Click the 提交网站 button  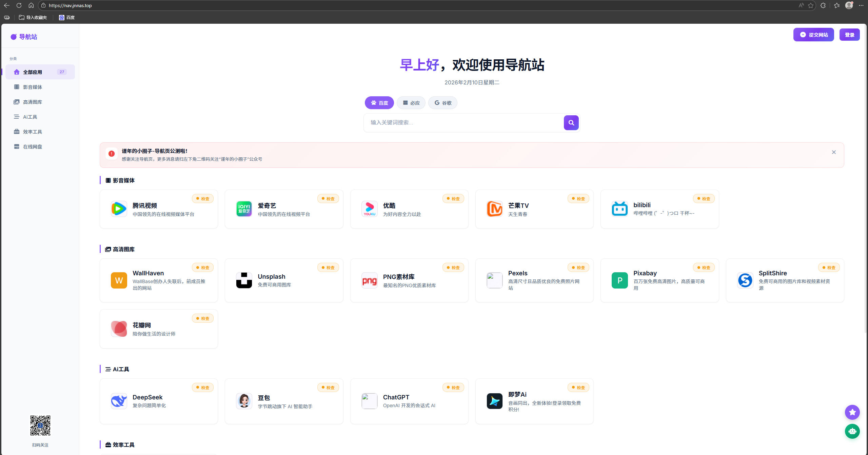(813, 35)
